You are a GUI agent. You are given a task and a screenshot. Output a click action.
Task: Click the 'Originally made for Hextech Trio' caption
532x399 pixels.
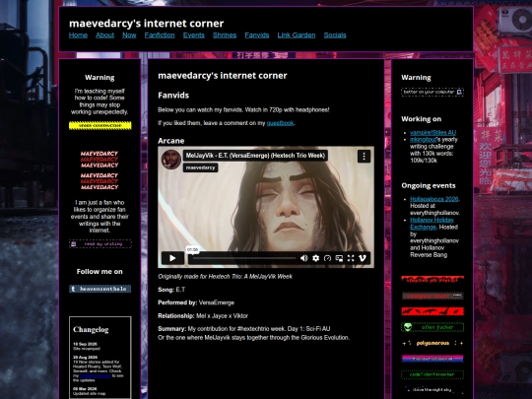[225, 277]
